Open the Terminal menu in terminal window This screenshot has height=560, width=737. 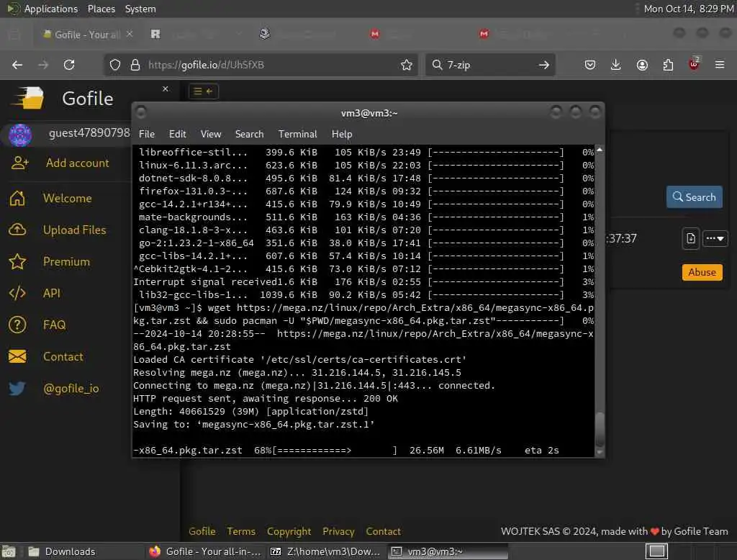[x=297, y=134]
